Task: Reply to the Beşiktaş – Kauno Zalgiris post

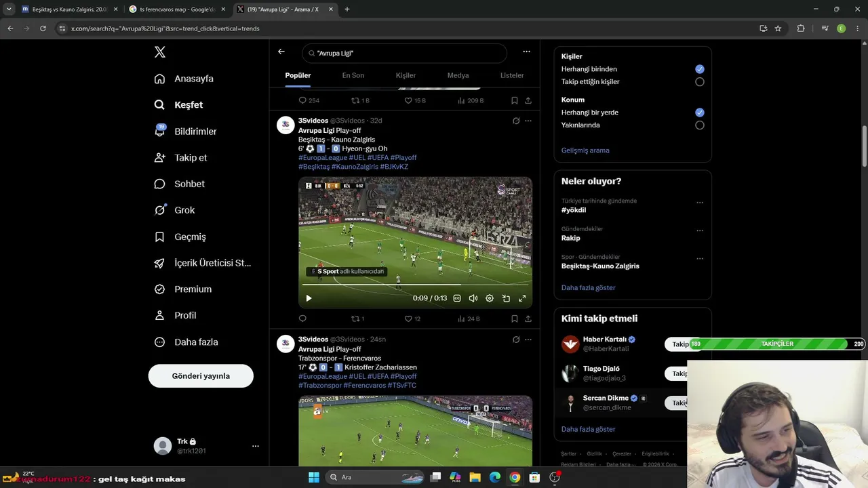Action: coord(302,319)
